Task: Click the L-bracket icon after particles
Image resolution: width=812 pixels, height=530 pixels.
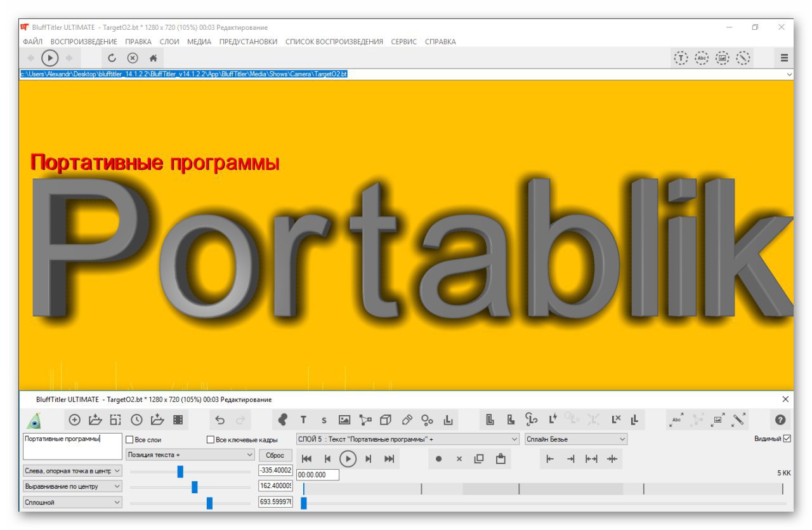Action: [x=448, y=420]
